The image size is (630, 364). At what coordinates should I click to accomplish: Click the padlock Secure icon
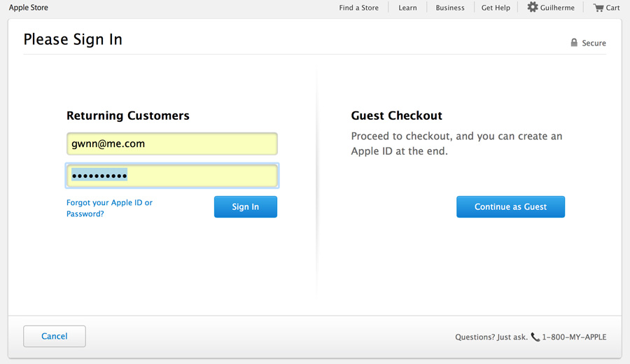[574, 43]
